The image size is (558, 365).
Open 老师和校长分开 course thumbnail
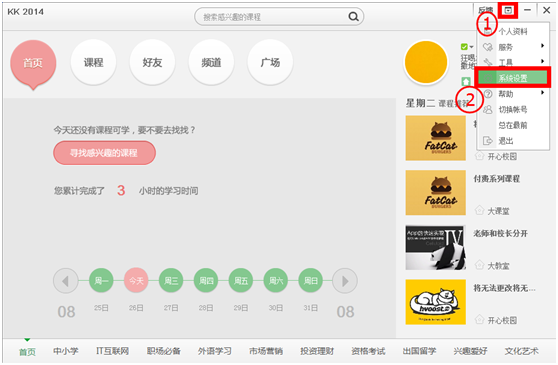point(436,247)
